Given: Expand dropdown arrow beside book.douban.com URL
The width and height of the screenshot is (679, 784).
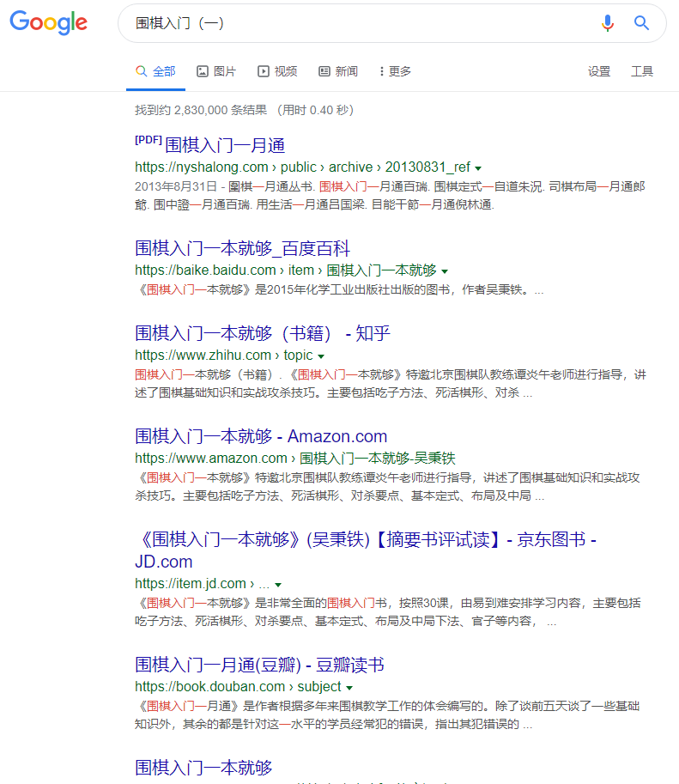Looking at the screenshot, I should tap(349, 688).
